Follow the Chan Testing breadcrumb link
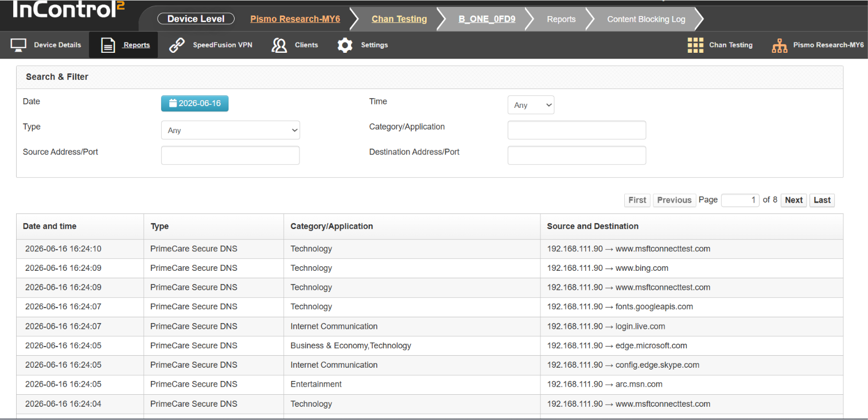Screen dimensions: 868x420 pos(399,19)
